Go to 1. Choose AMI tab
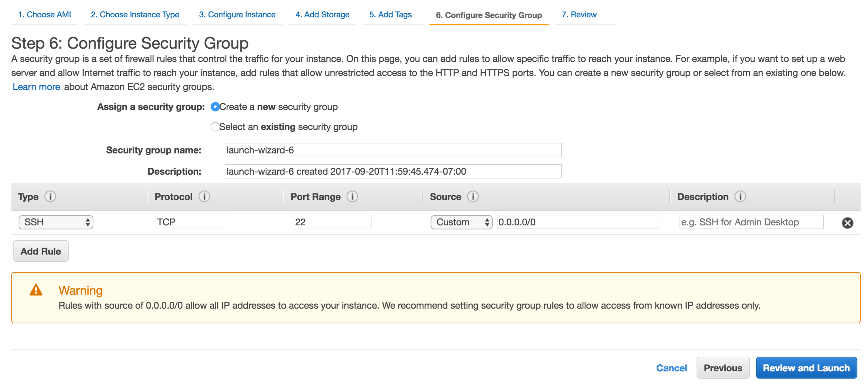 44,15
